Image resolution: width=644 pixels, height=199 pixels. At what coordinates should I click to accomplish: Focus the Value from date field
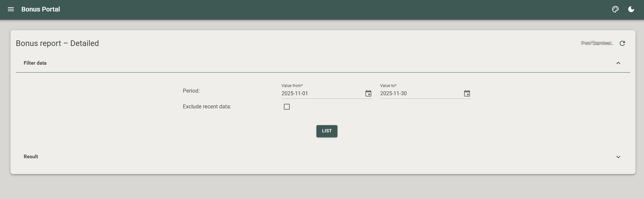coord(321,94)
